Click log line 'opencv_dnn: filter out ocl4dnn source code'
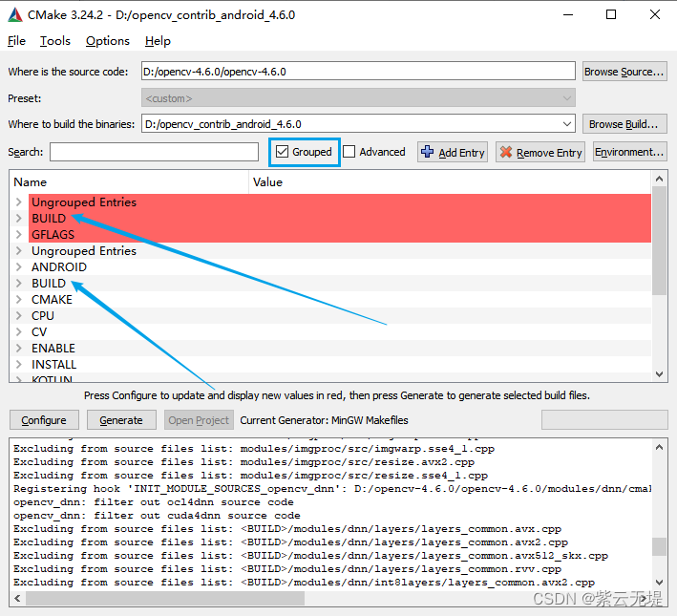Viewport: 677px width, 616px height. [x=154, y=502]
